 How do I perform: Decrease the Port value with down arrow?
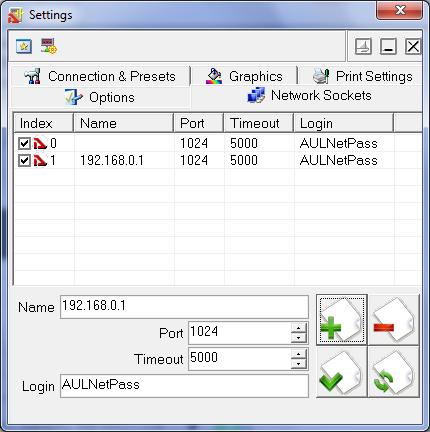coord(298,338)
